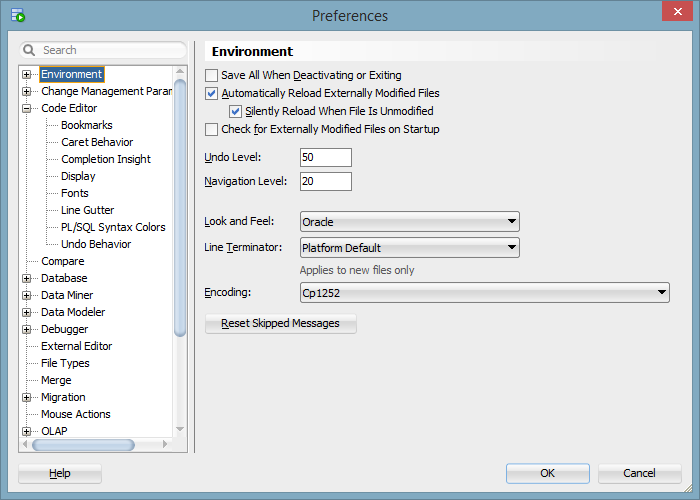Expand the Migration tree node
Image resolution: width=700 pixels, height=500 pixels.
pyautogui.click(x=27, y=397)
